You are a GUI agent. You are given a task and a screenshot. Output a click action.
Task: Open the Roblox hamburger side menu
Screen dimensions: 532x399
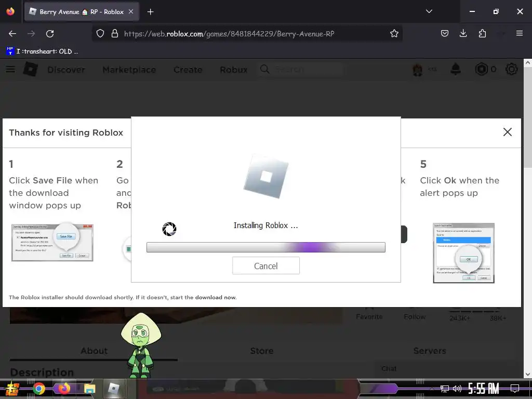10,69
